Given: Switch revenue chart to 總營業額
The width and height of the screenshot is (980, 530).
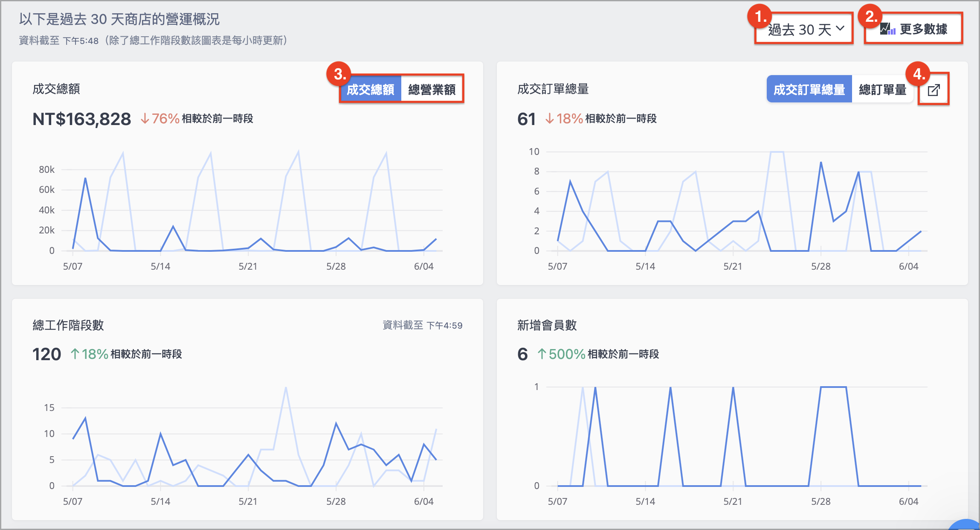Looking at the screenshot, I should 432,89.
